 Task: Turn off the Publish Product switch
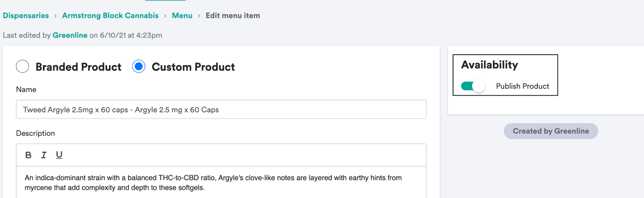click(x=473, y=86)
